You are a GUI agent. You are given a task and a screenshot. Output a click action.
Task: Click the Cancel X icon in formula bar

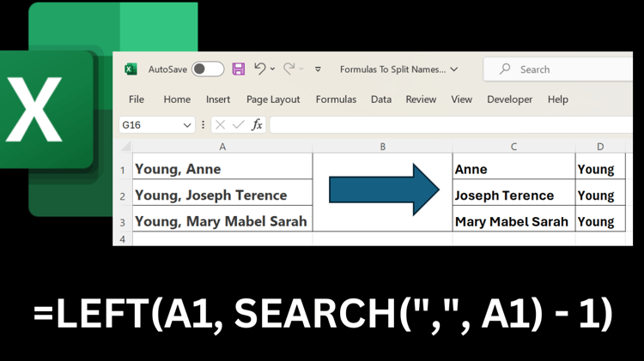tap(220, 124)
